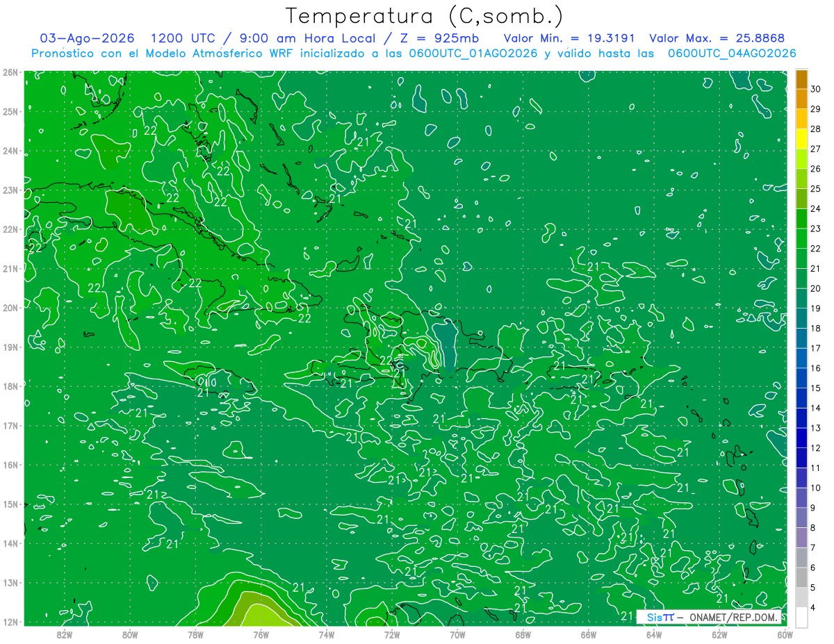Click the latitude axis label 13N
This screenshot has height=644, width=834.
[x=10, y=582]
